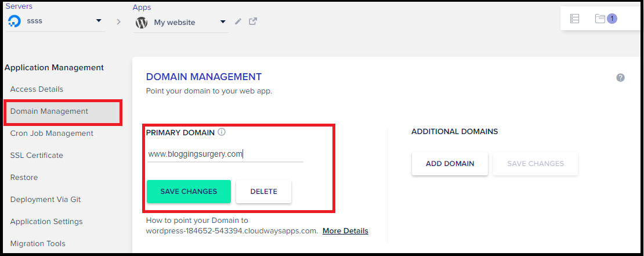Click the DigitalOcean server logo icon
This screenshot has width=644, height=256.
(15, 22)
